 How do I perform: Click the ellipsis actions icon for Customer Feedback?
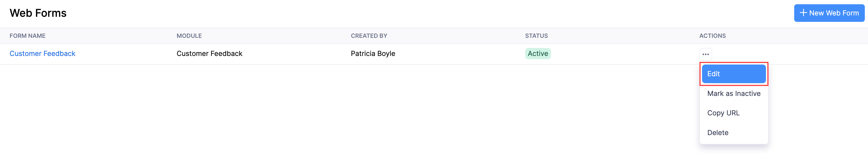click(705, 54)
